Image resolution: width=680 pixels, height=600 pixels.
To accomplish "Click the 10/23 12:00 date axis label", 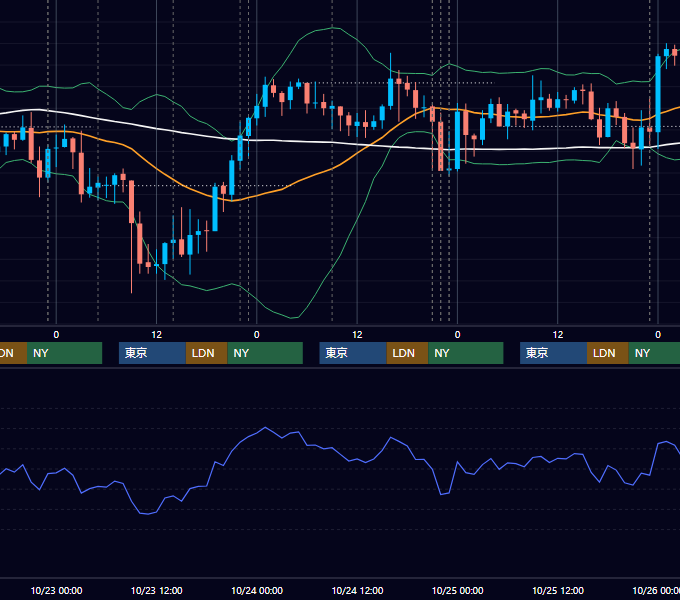I will click(x=157, y=590).
